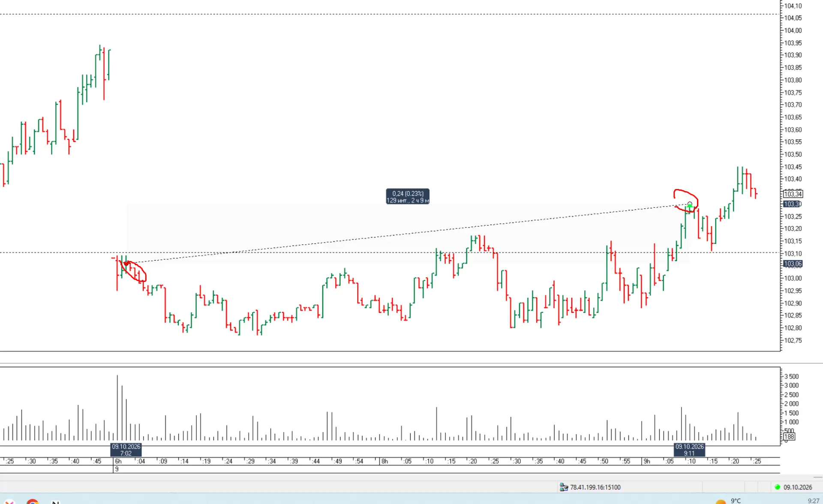Click the 104,05 price axis label
Screen dimensions: 823x504
pos(793,18)
